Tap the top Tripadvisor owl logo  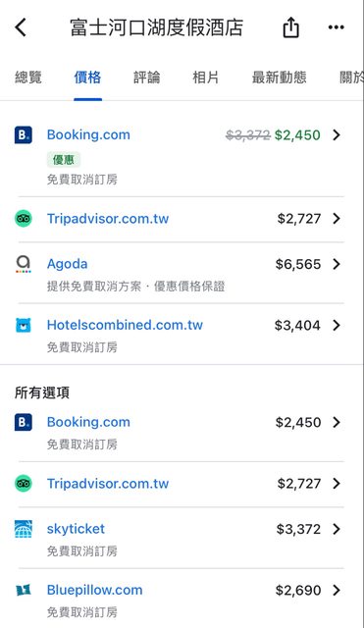pos(24,219)
